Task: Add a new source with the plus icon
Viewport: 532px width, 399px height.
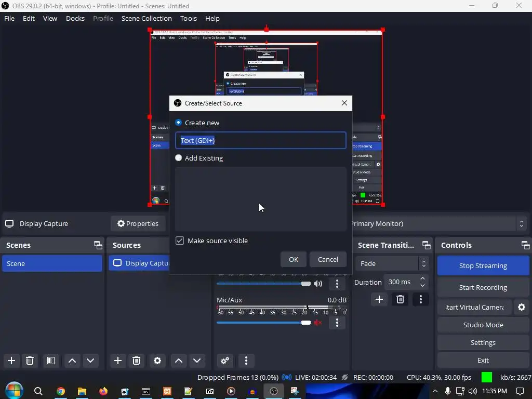Action: click(x=118, y=361)
